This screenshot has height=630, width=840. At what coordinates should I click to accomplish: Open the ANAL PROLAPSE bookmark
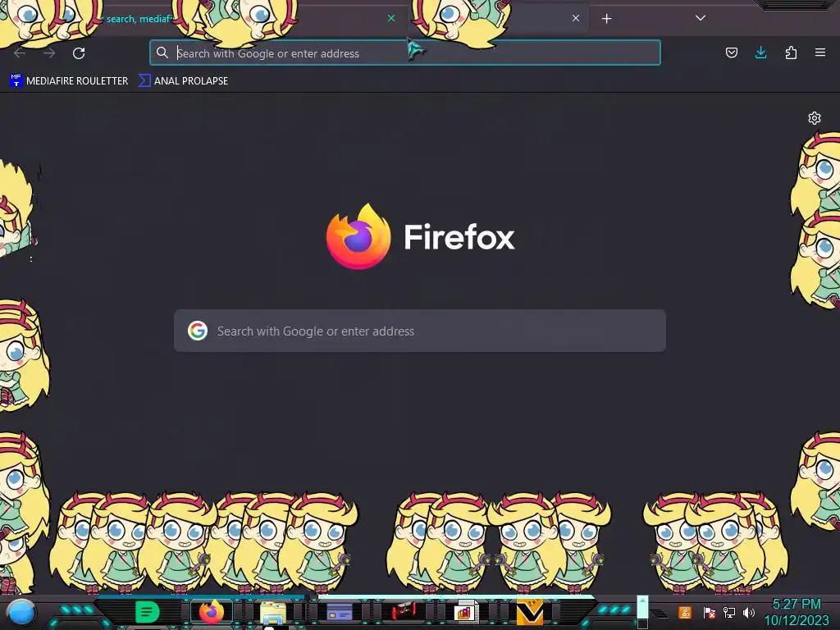[183, 81]
